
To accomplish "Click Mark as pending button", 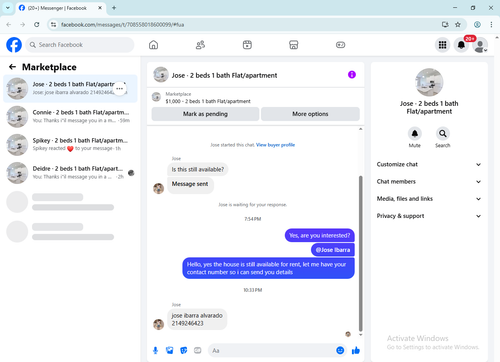I will tap(205, 114).
